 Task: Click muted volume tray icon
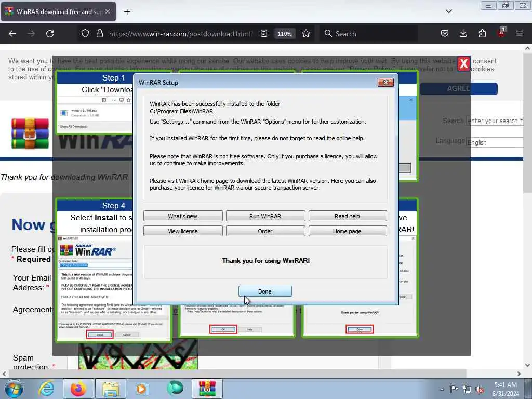click(x=480, y=390)
